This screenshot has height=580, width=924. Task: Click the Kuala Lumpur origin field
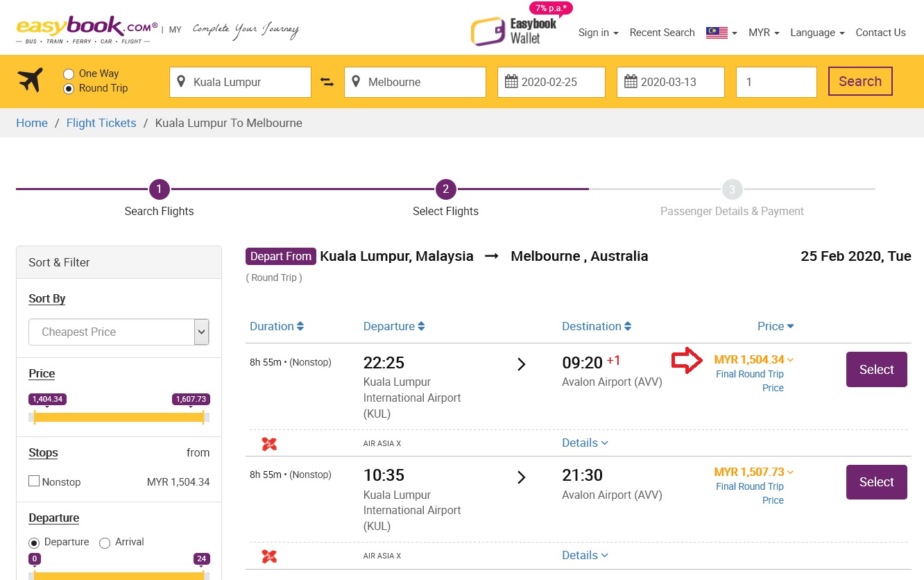(x=240, y=82)
